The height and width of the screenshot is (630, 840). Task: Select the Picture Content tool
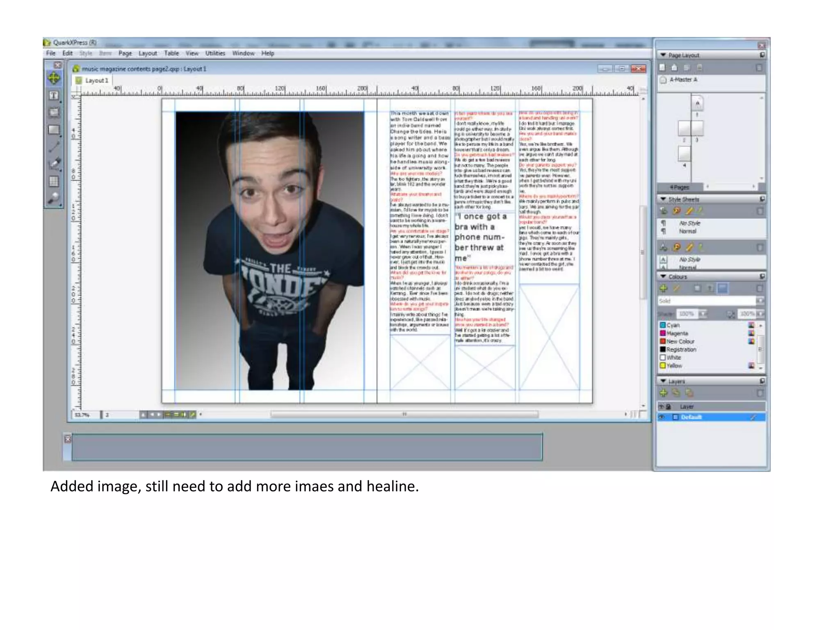tap(54, 112)
